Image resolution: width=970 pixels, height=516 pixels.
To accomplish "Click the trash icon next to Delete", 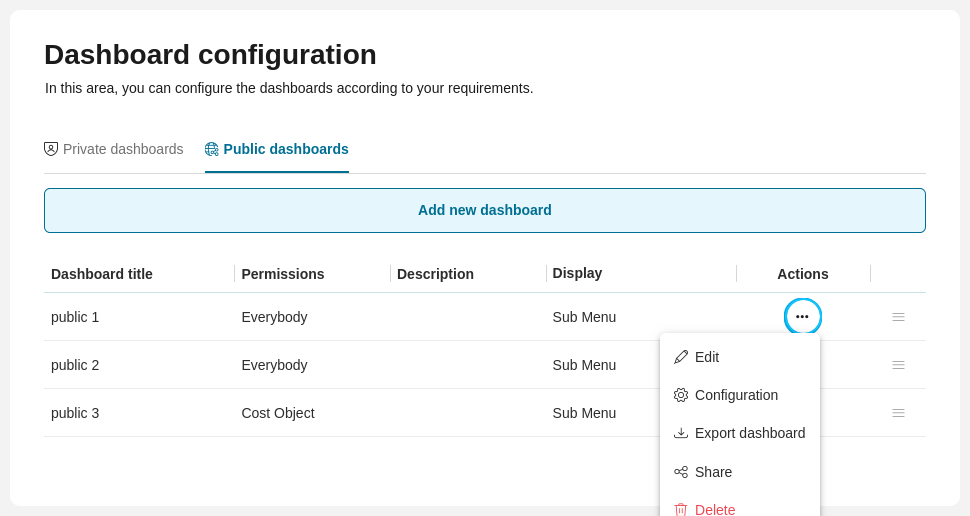I will (680, 510).
